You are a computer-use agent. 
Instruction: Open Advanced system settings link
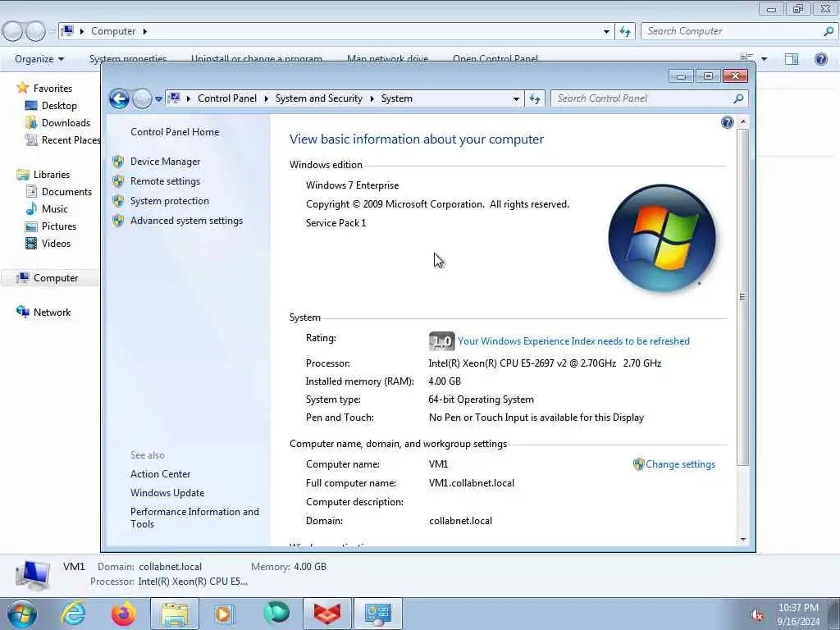tap(186, 221)
